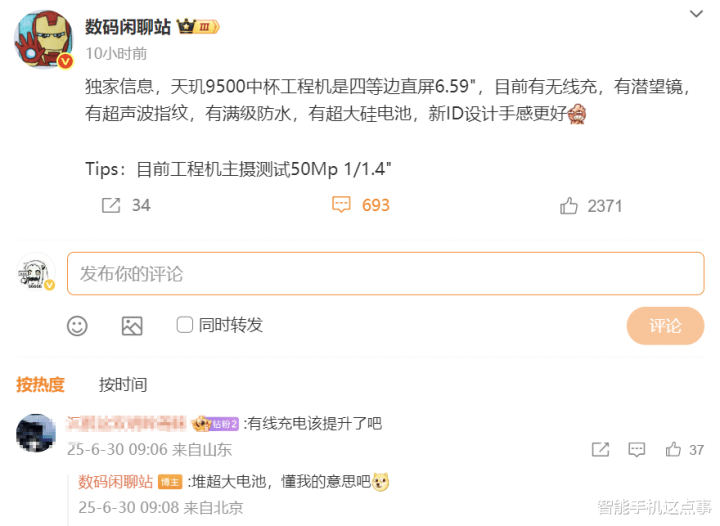Click the 发布你的评论 input field
Image resolution: width=720 pixels, height=526 pixels.
386,274
